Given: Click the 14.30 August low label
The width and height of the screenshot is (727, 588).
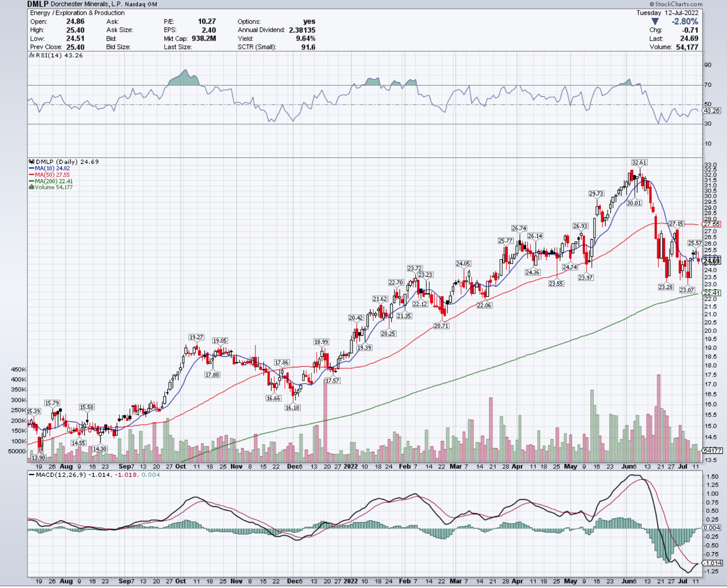Looking at the screenshot, I should 100,449.
